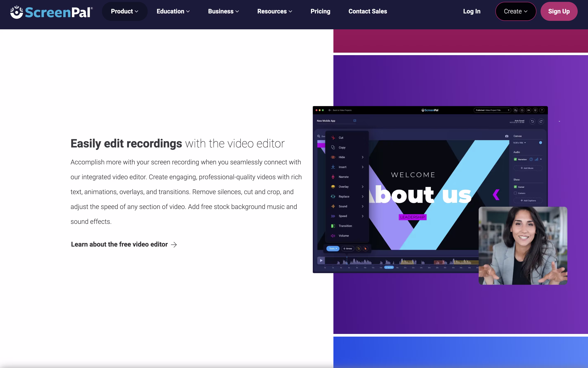Expand the Business menu
This screenshot has height=368, width=588.
click(x=223, y=11)
